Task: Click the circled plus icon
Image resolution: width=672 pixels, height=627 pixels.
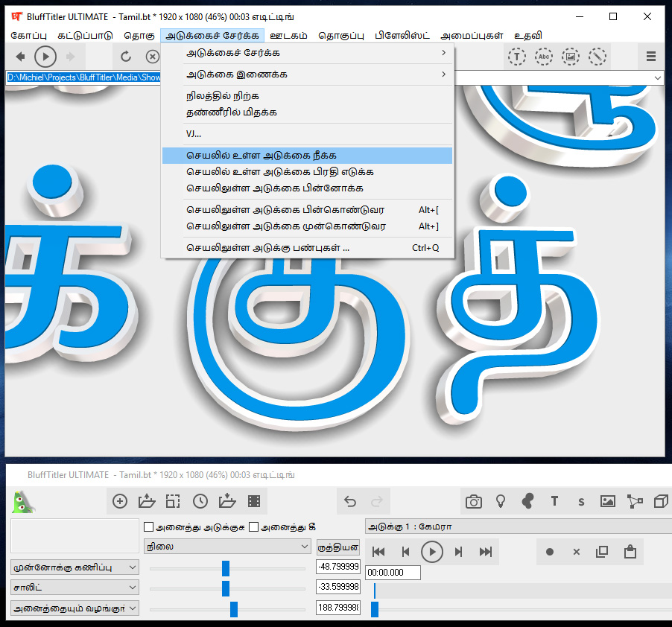Action: 119,502
